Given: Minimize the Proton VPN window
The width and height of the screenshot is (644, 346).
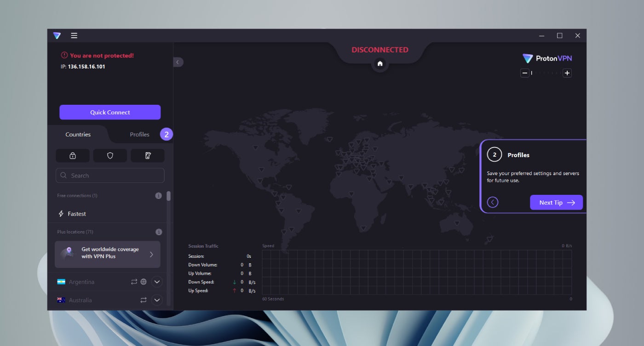Looking at the screenshot, I should pyautogui.click(x=542, y=36).
